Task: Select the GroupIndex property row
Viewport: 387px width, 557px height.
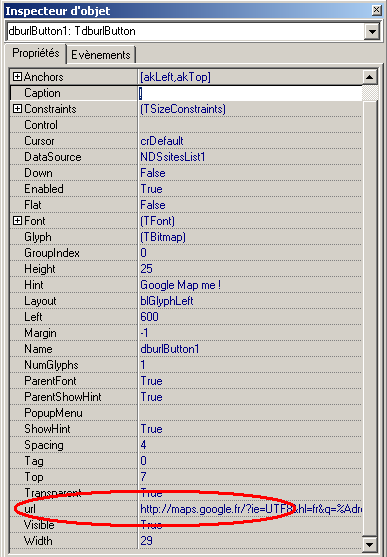Action: pos(186,253)
